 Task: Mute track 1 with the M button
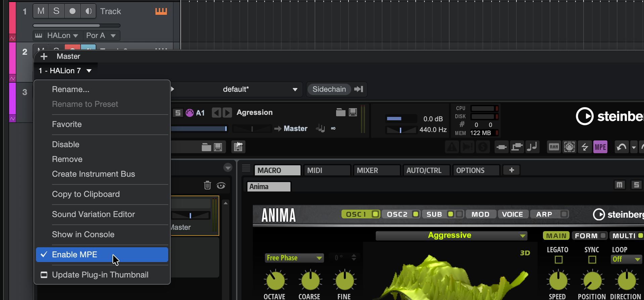pos(41,11)
